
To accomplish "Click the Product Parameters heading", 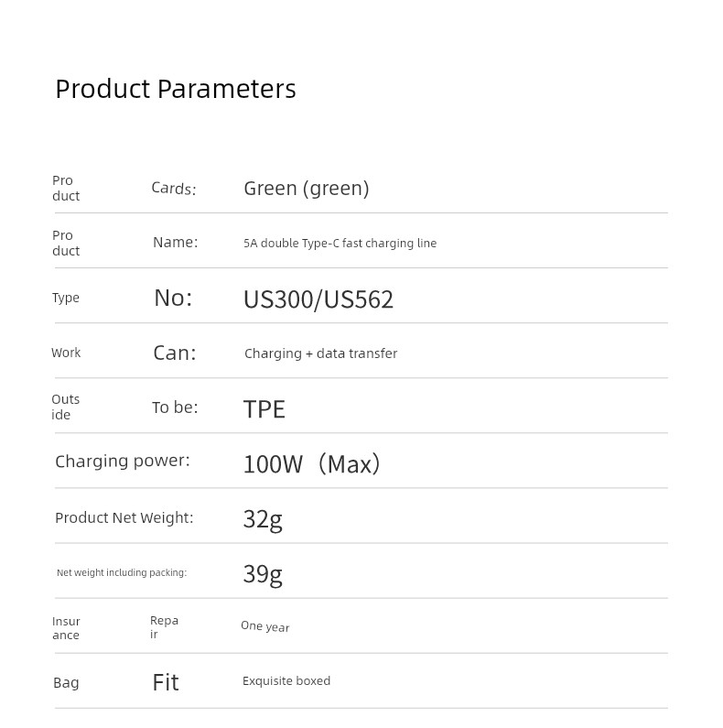I will click(176, 89).
